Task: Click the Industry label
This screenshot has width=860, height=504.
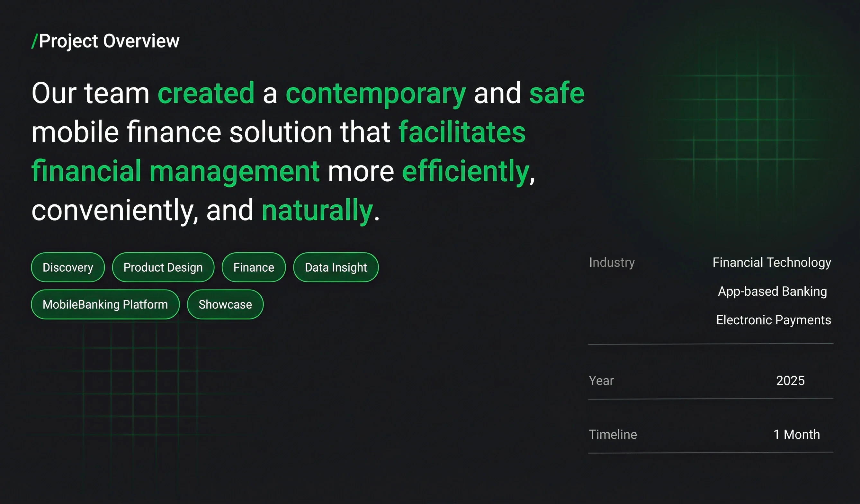Action: (x=612, y=262)
